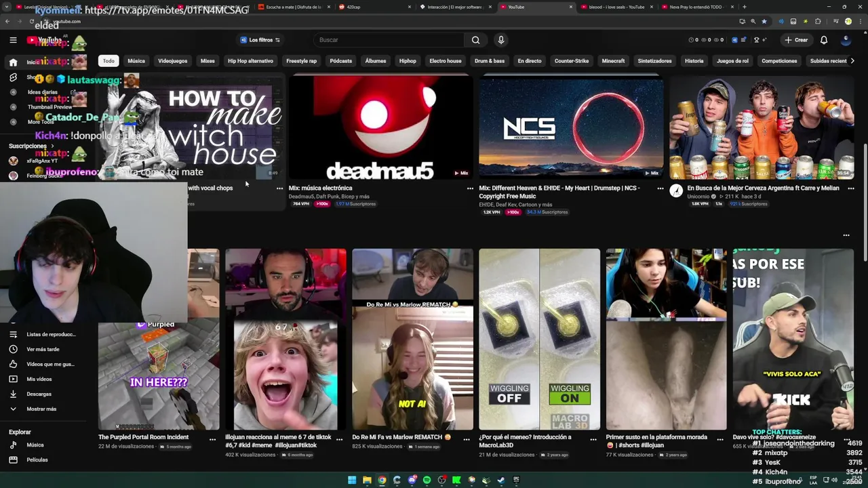Open Los filtros dropdown
This screenshot has height=488, width=868.
(x=260, y=40)
